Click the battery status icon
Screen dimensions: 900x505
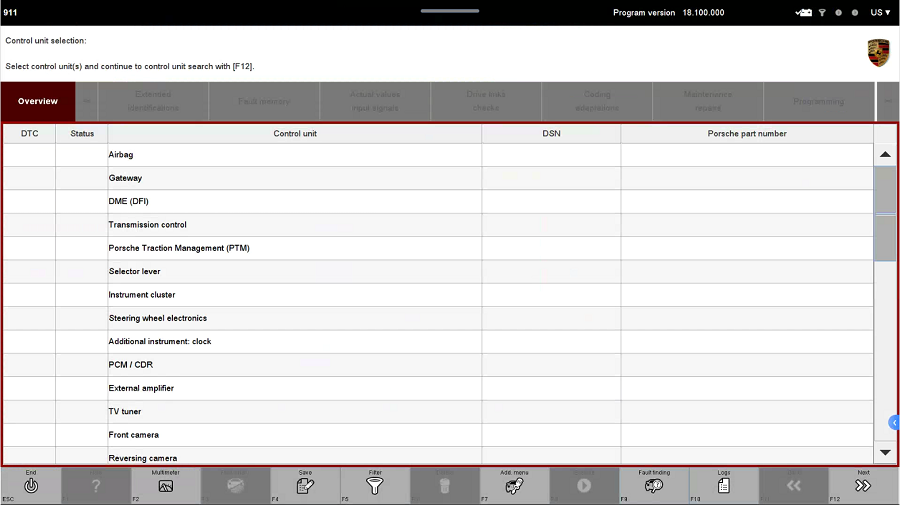(x=804, y=13)
